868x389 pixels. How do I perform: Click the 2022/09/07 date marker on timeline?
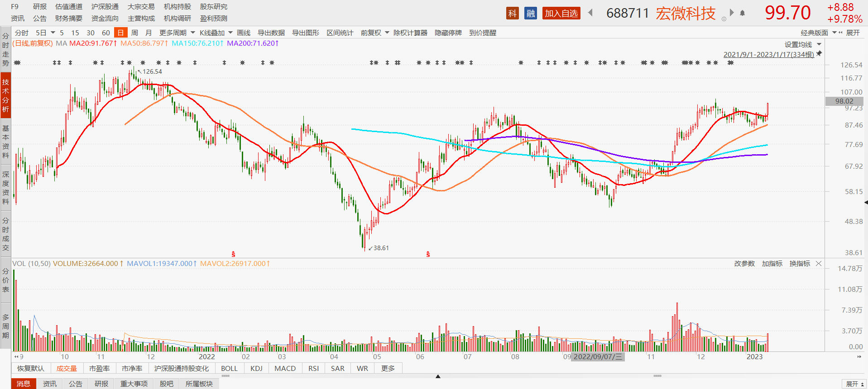tap(598, 357)
